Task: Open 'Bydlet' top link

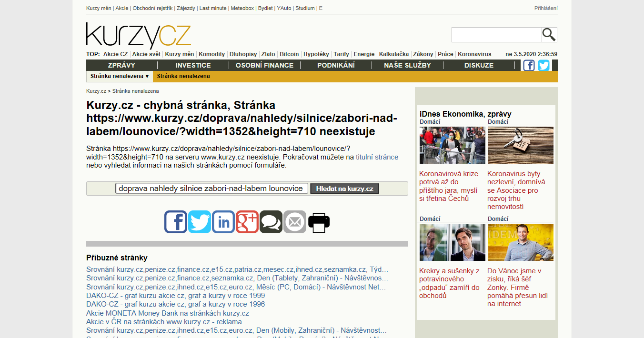Action: [265, 8]
